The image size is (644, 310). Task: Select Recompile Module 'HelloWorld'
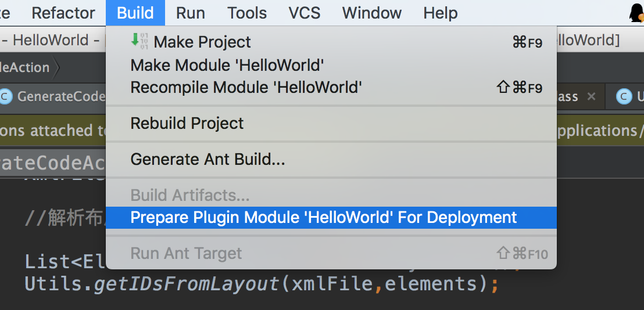tap(246, 88)
